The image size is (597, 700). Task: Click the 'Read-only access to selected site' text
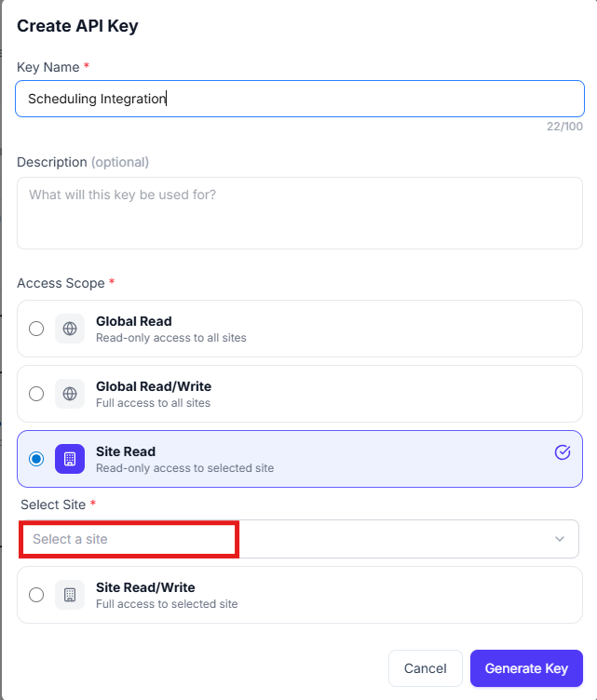point(184,468)
